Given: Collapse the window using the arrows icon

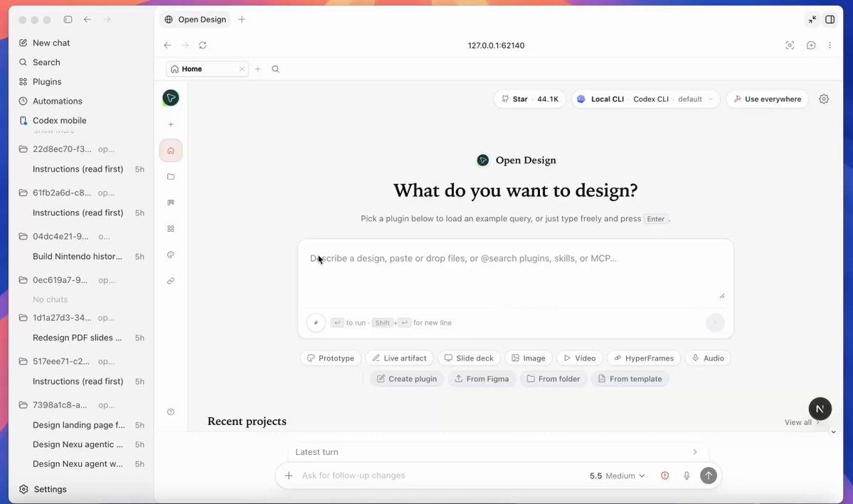Looking at the screenshot, I should pos(812,20).
